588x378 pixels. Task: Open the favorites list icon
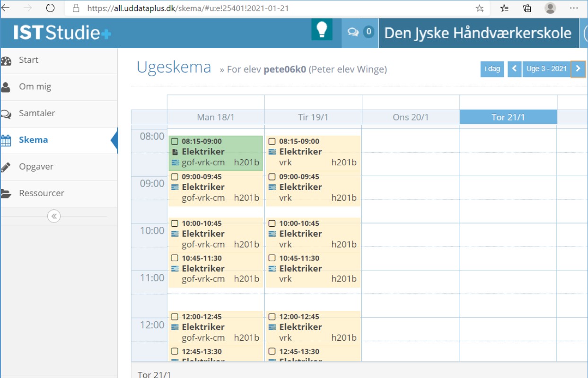[504, 8]
